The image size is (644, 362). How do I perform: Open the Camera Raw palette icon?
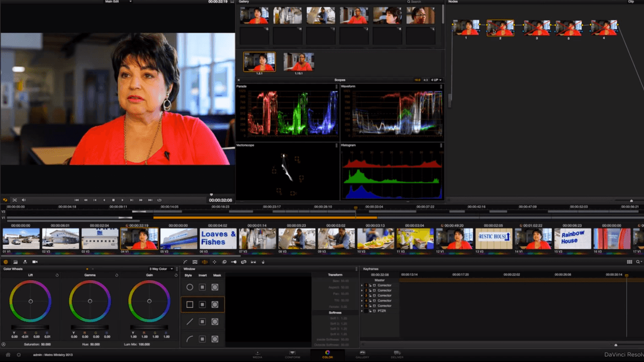[x=35, y=262]
